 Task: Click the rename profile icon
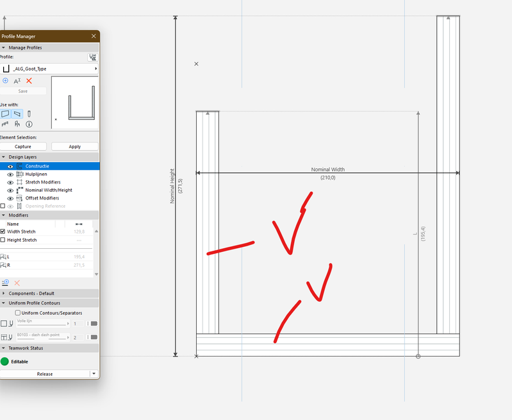point(17,81)
